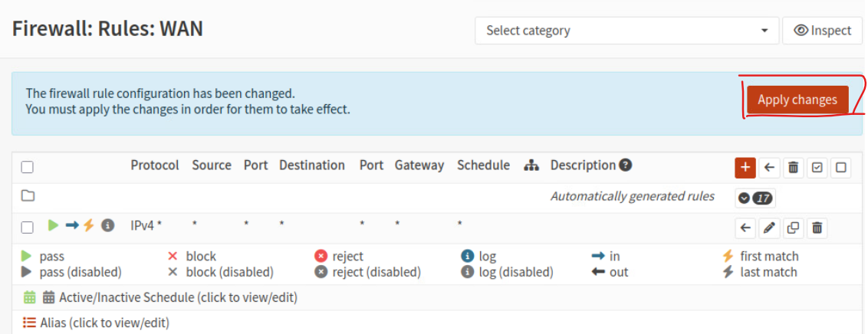The height and width of the screenshot is (334, 868).
Task: Expand the 17 automatically generated rules
Action: click(x=755, y=198)
